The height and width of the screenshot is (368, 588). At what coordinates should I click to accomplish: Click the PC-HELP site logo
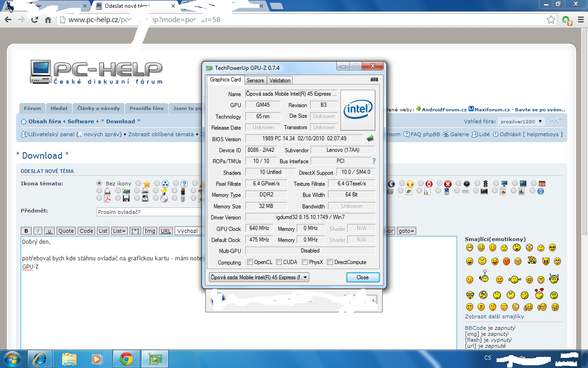click(x=96, y=72)
